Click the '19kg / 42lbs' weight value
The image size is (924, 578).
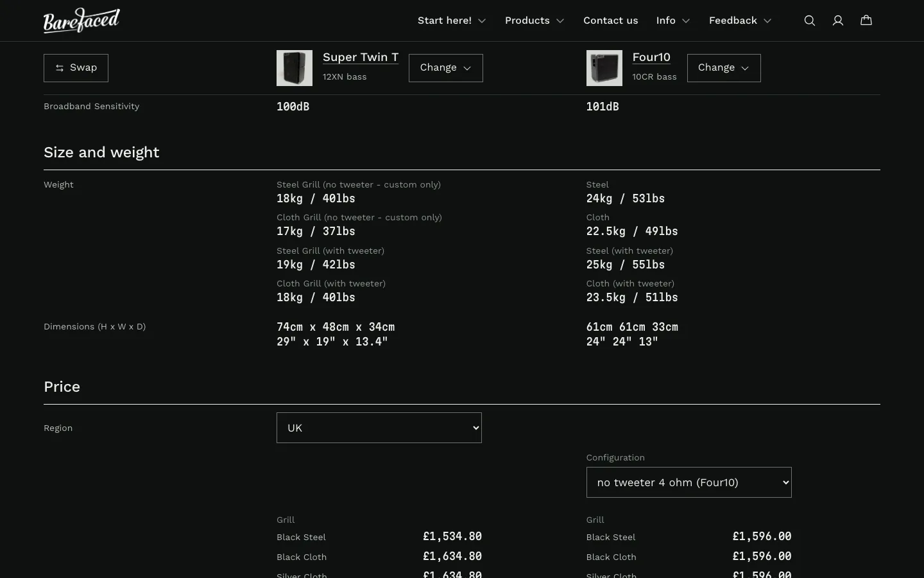coord(316,265)
